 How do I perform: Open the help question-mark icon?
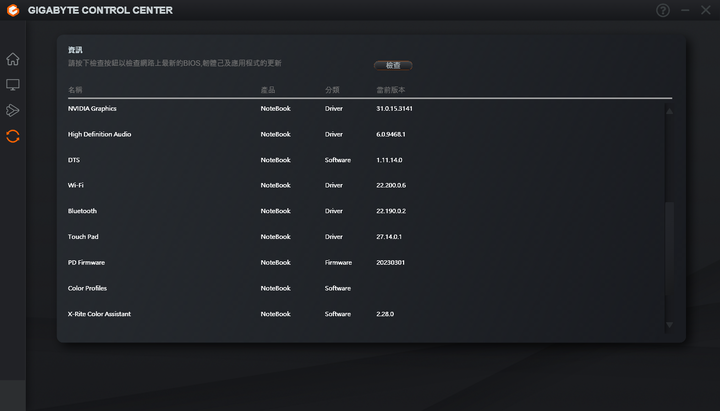(x=663, y=10)
